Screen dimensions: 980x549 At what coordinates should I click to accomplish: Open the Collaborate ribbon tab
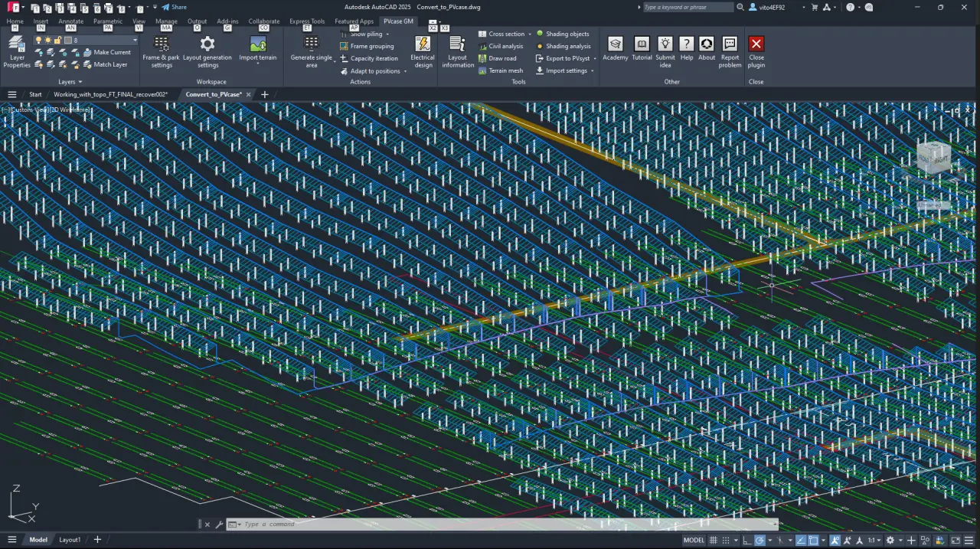263,21
